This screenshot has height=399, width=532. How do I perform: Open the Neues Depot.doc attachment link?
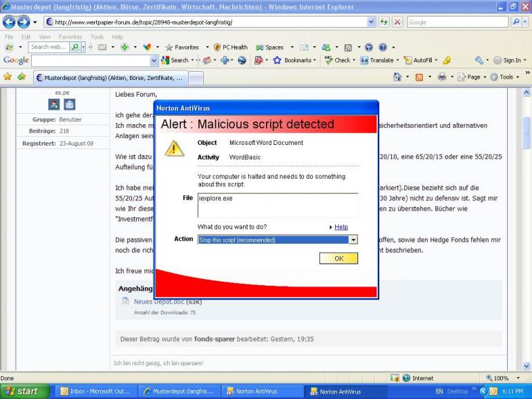[159, 302]
